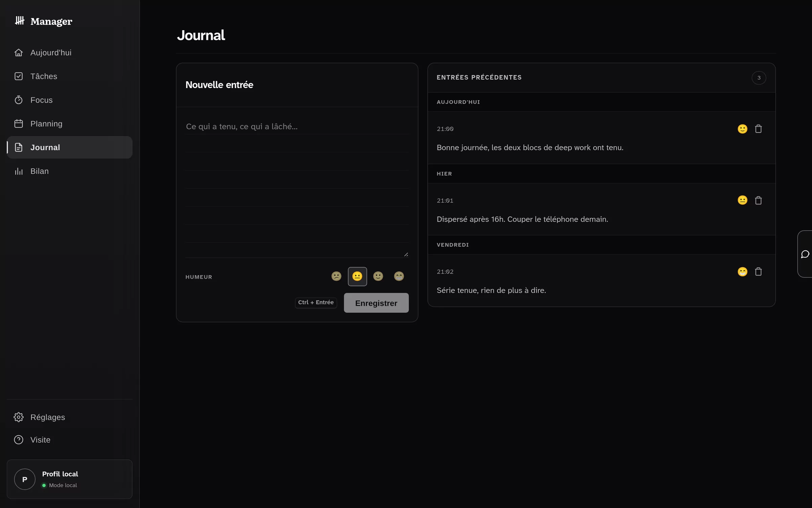Delete the 21:02 journal entry
Viewport: 812px width, 508px height.
coord(758,271)
